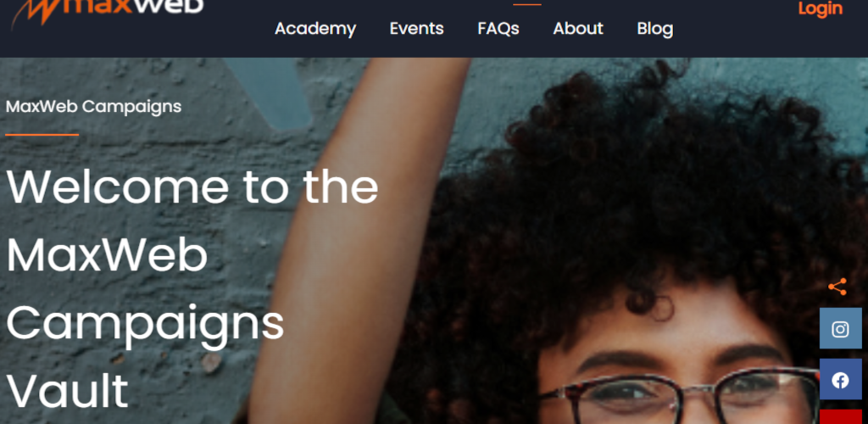868x424 pixels.
Task: Click the orange share icon
Action: 837,287
